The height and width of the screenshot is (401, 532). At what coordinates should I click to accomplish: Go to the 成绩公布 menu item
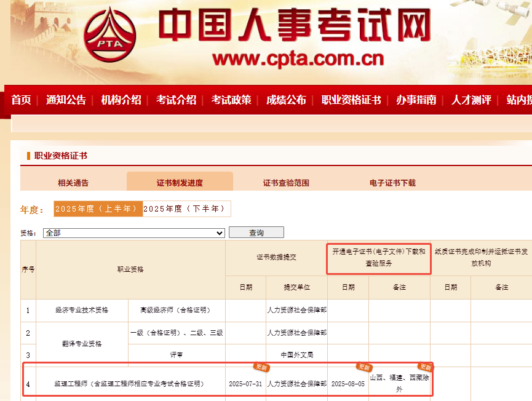click(x=286, y=100)
